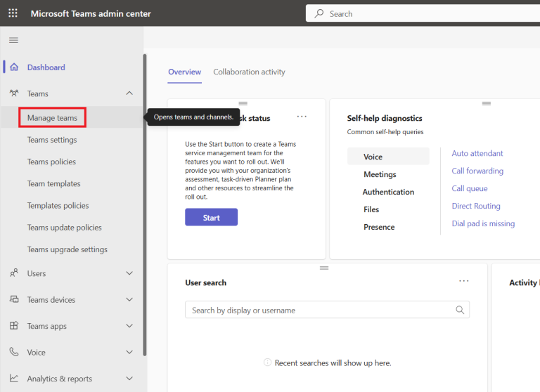Expand the Teams devices chevron
Screen dimensions: 540x392
click(129, 299)
